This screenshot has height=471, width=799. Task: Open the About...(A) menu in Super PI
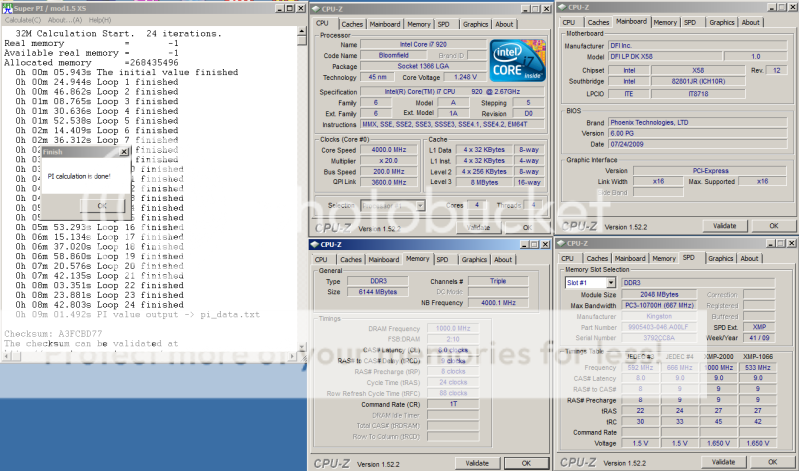pos(64,19)
